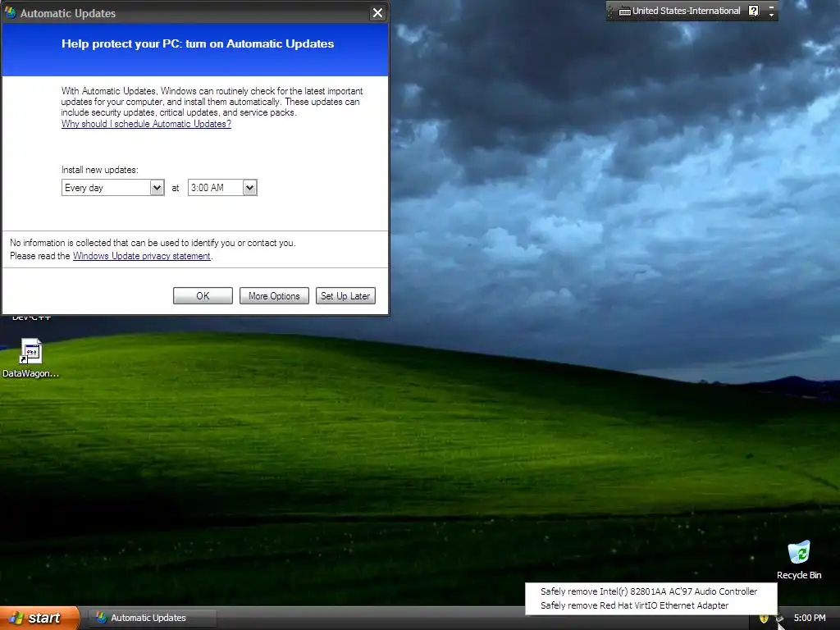Viewport: 840px width, 630px height.
Task: Open Windows Update privacy statement link
Action: click(141, 256)
